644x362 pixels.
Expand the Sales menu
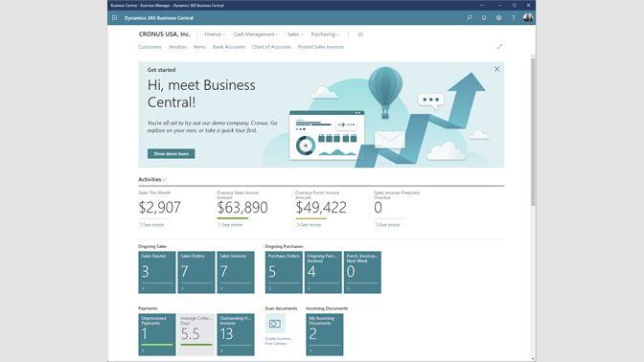295,34
